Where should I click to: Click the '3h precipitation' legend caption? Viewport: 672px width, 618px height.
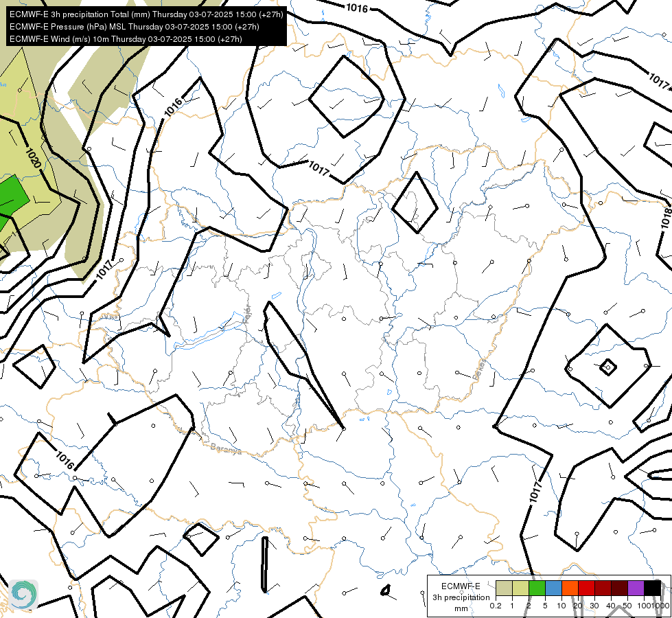[461, 597]
